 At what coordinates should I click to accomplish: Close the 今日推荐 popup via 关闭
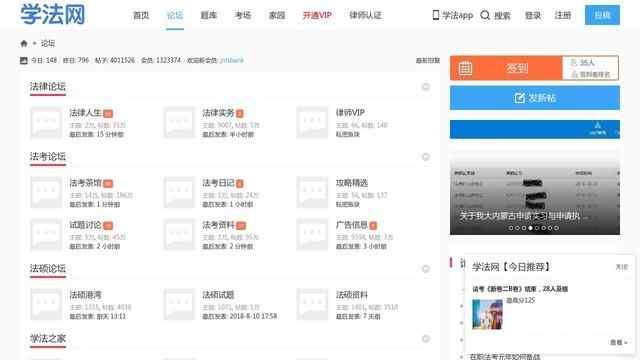(621, 267)
